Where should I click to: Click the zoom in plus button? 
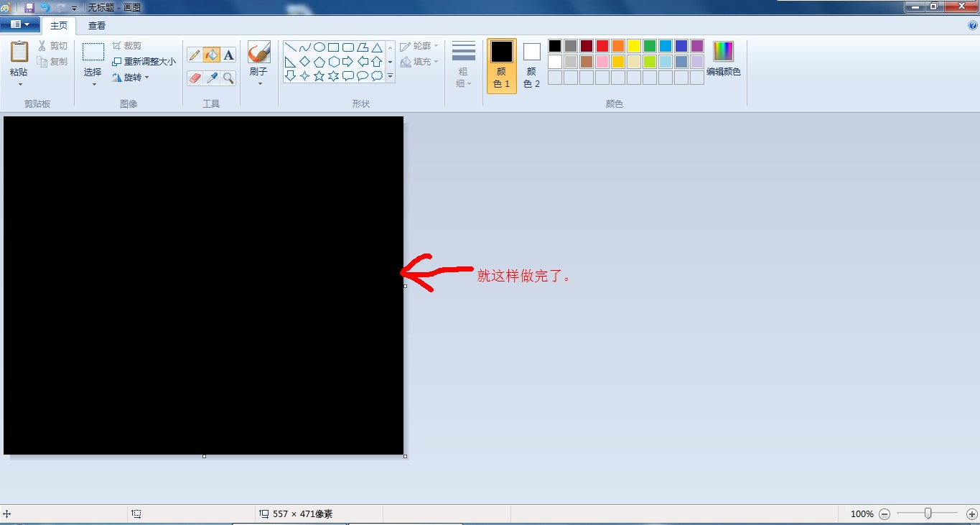coord(972,514)
